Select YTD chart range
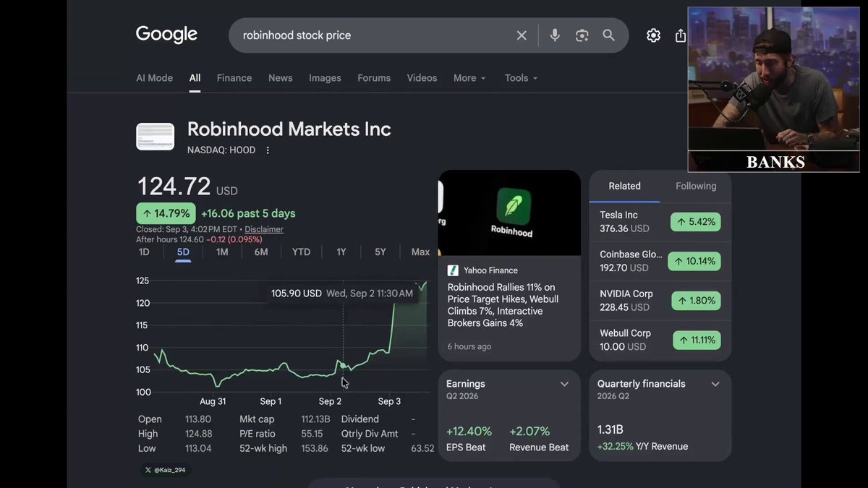Screen dimensions: 868x488 301,252
